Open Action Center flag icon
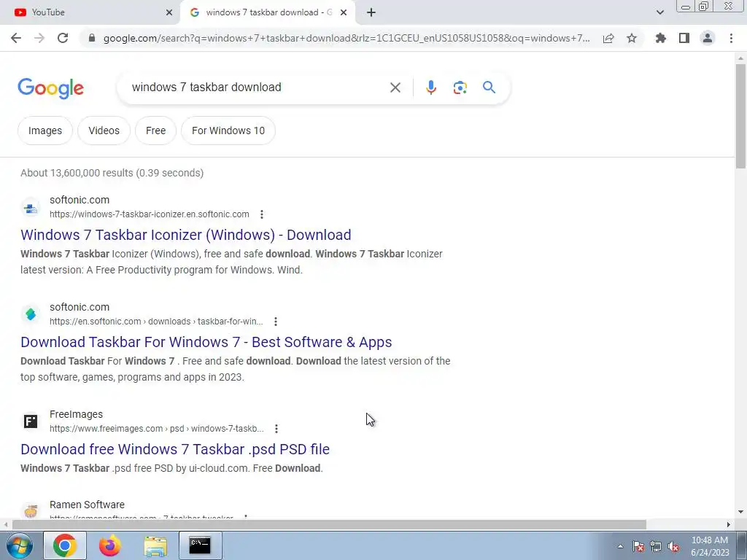This screenshot has width=747, height=560. tap(638, 546)
